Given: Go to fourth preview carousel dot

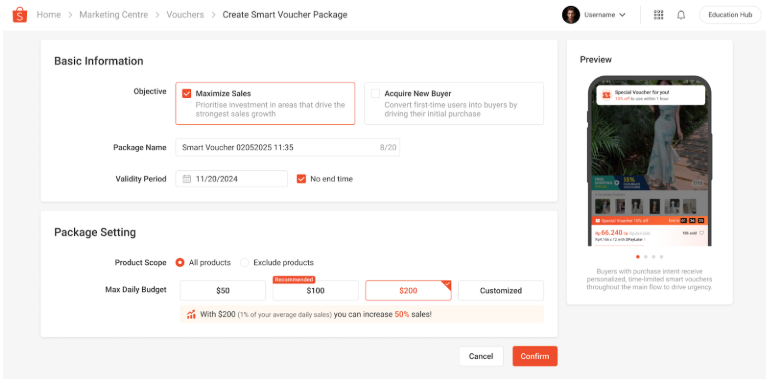Looking at the screenshot, I should [x=661, y=256].
